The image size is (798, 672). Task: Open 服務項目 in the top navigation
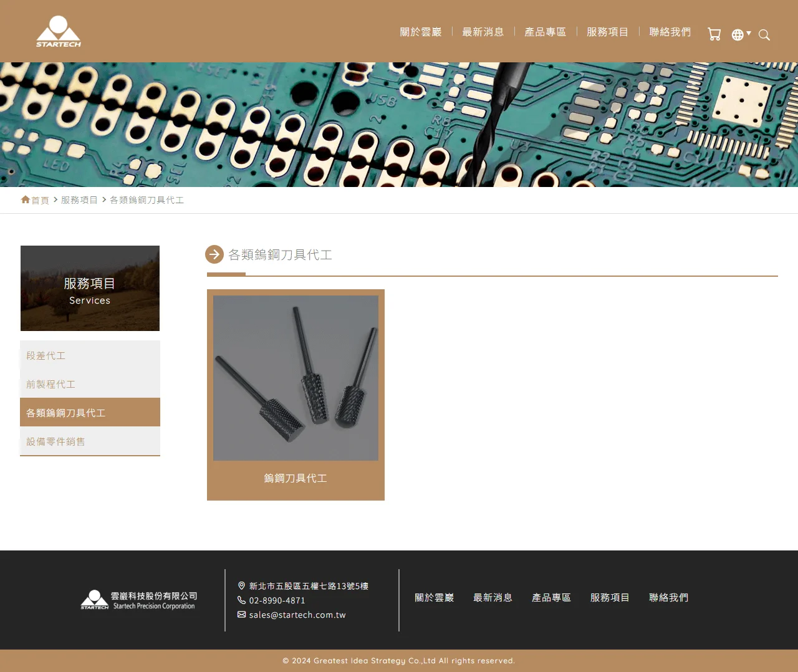608,32
